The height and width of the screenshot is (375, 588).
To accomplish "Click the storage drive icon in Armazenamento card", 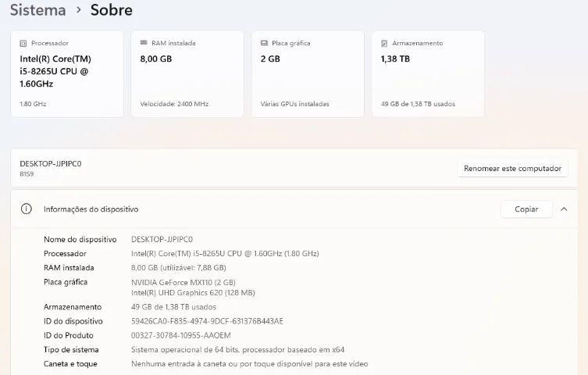I will pyautogui.click(x=384, y=43).
